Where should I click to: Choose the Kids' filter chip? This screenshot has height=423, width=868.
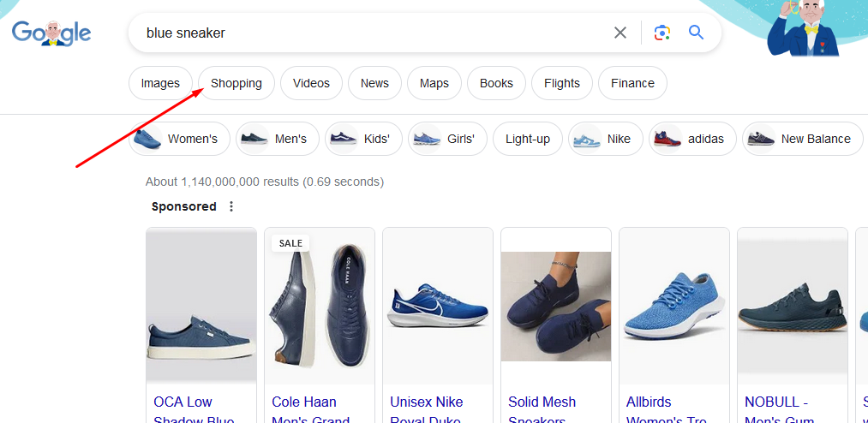pos(363,139)
